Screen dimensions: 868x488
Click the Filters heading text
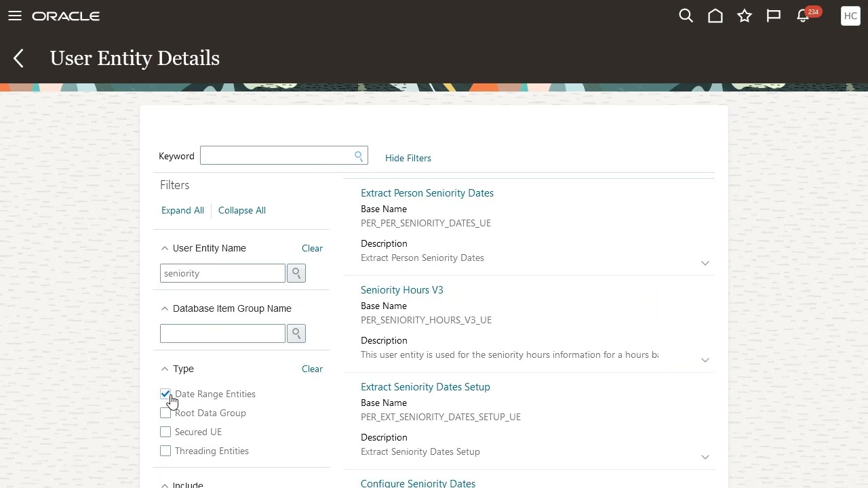coord(174,185)
